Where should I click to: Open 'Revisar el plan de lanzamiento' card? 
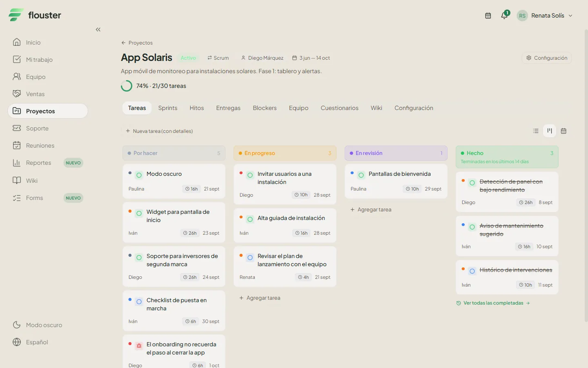tap(285, 266)
